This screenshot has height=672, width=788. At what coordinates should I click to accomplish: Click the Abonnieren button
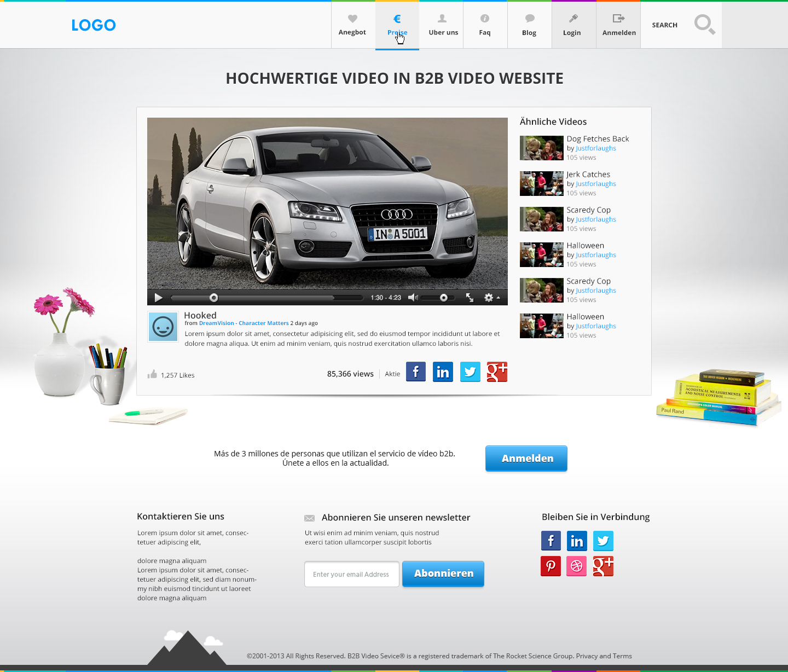tap(443, 573)
